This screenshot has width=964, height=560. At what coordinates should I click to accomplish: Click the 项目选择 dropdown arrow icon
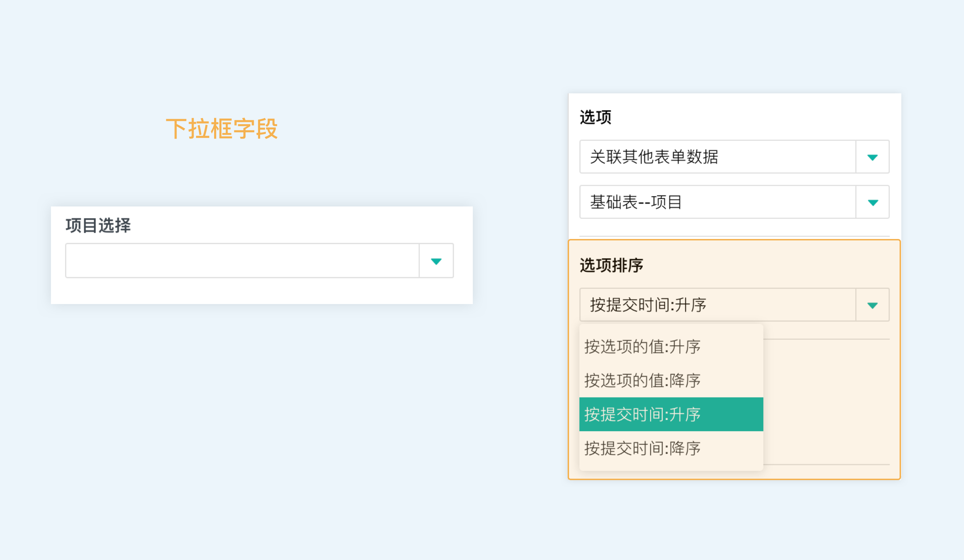[x=436, y=261]
